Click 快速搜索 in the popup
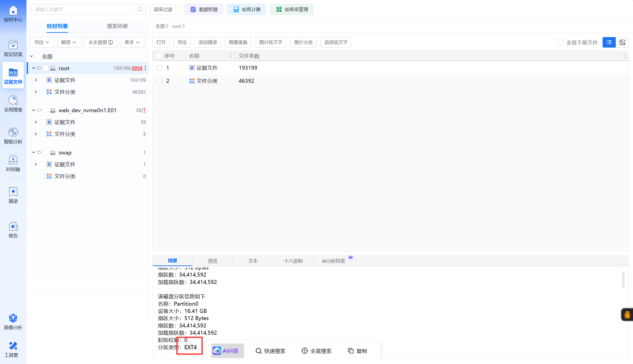The height and width of the screenshot is (364, 633). pos(270,351)
